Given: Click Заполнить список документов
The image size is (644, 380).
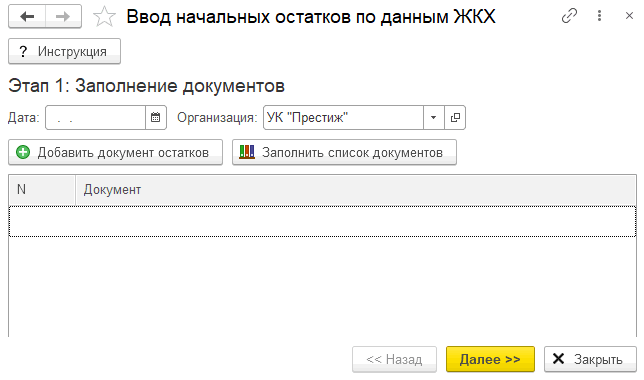Looking at the screenshot, I should (344, 152).
